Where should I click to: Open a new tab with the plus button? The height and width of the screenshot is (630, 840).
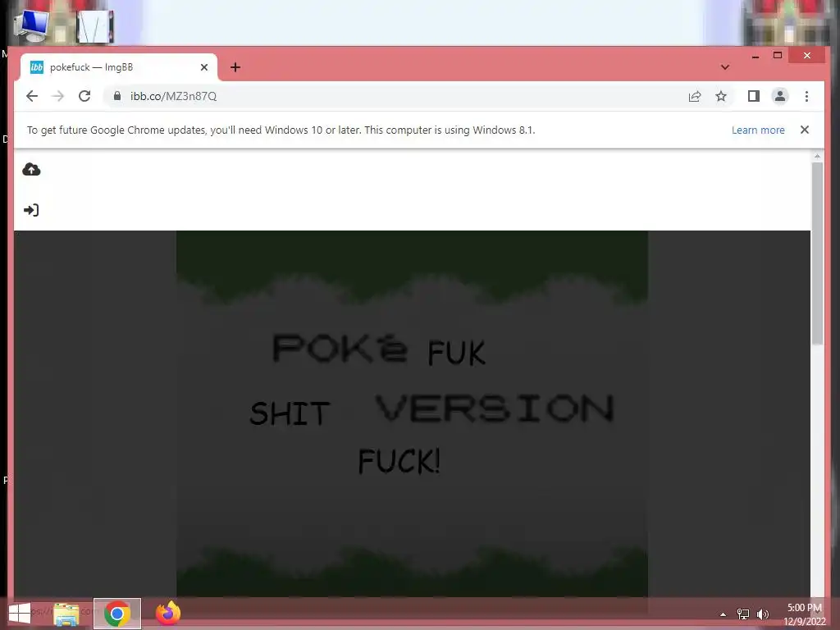coord(235,67)
